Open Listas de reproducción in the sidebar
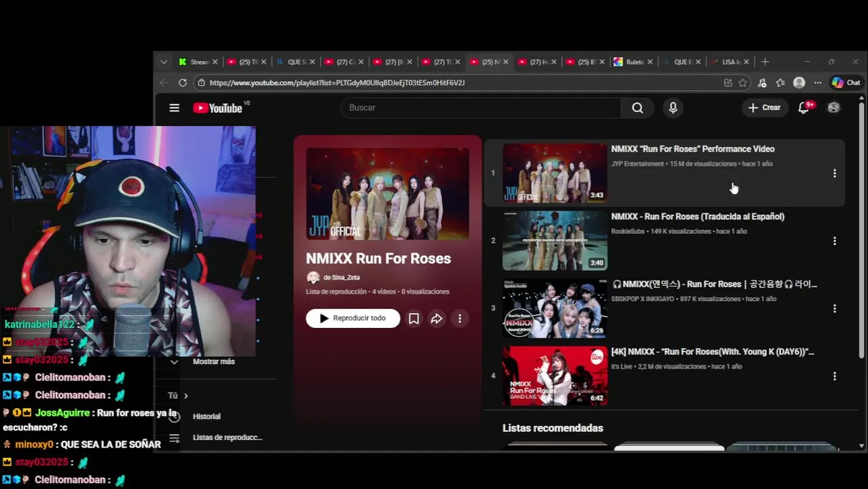Image resolution: width=868 pixels, height=489 pixels. click(227, 437)
